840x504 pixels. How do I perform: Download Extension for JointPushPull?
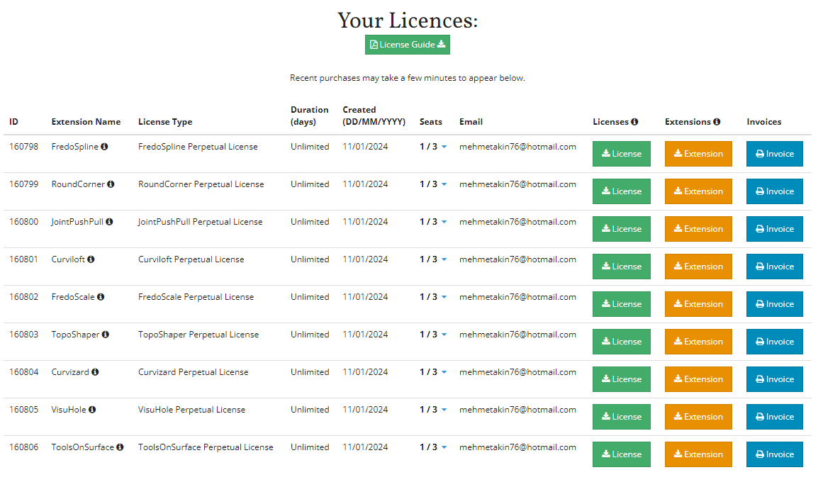click(x=698, y=229)
